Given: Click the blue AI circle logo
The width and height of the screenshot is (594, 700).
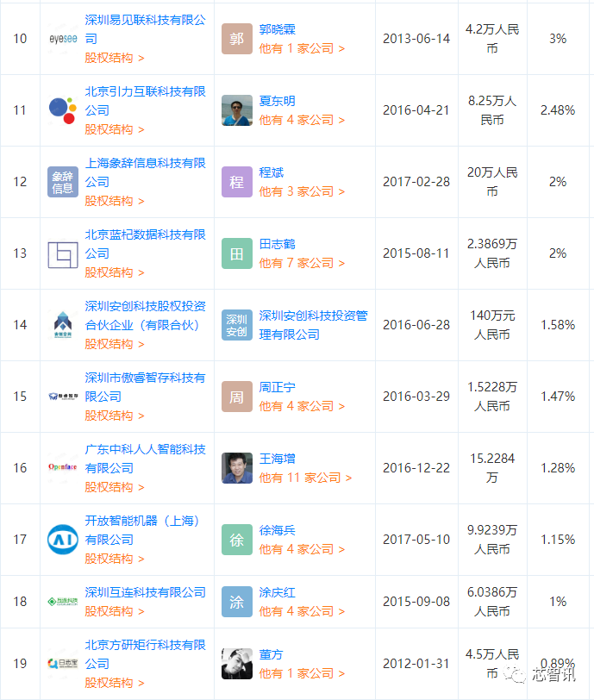Looking at the screenshot, I should click(63, 540).
